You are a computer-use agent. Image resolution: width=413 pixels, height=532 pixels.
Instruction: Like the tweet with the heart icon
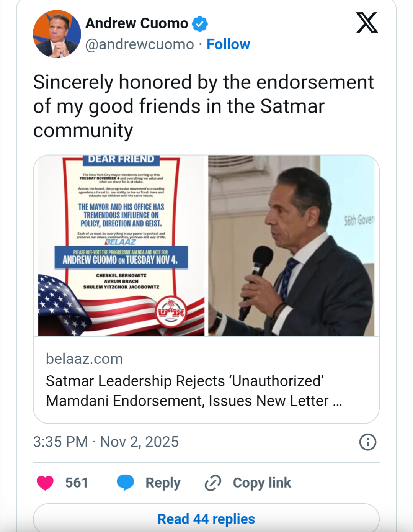pos(45,483)
